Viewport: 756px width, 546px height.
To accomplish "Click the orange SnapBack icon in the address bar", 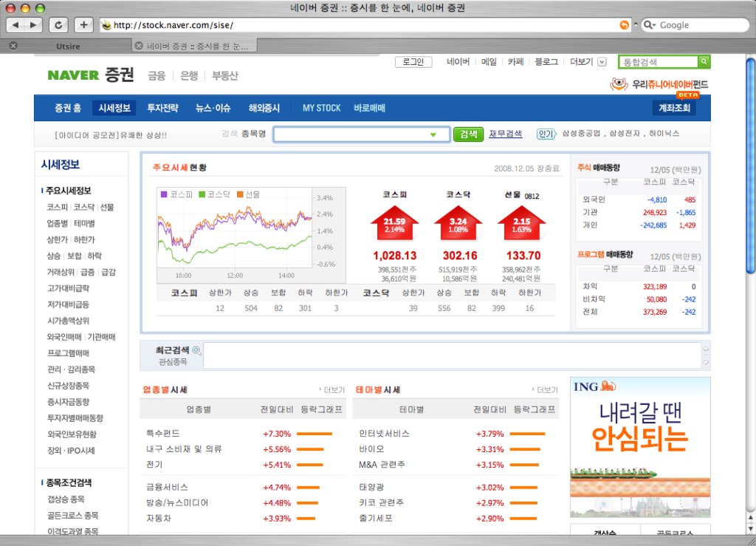I will click(624, 25).
